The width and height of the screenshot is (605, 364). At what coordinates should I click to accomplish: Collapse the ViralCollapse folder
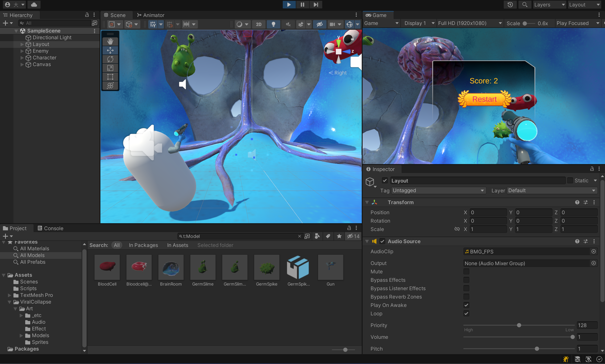[10, 302]
